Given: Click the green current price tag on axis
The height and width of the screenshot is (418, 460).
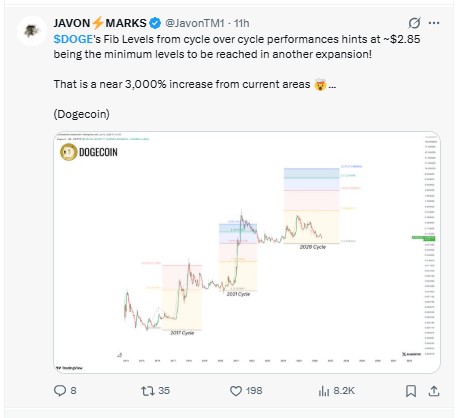Looking at the screenshot, I should (x=423, y=238).
